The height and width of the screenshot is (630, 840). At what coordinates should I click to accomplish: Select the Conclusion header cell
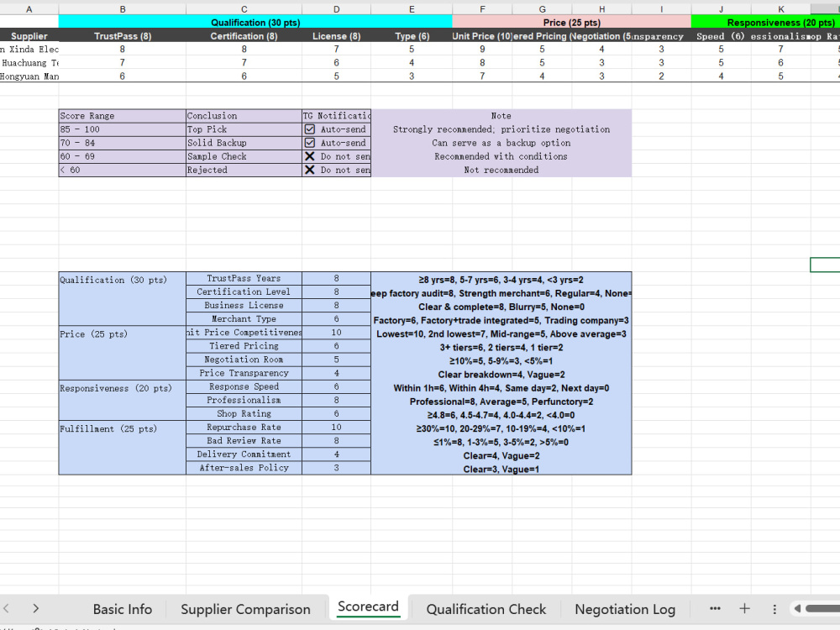(x=244, y=116)
